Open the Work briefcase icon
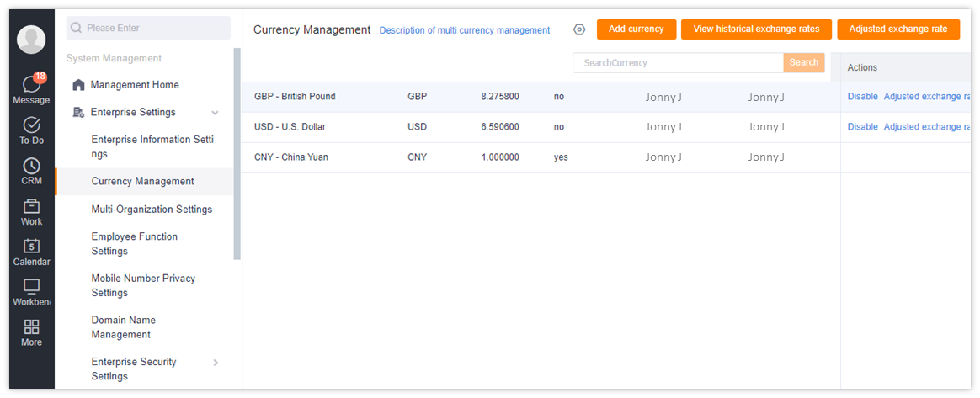The height and width of the screenshot is (398, 980). click(31, 206)
